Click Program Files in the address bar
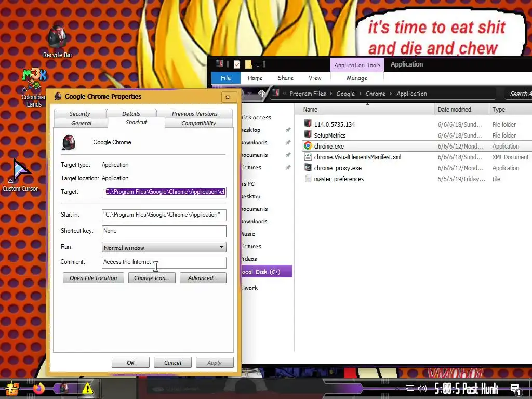 [x=308, y=94]
